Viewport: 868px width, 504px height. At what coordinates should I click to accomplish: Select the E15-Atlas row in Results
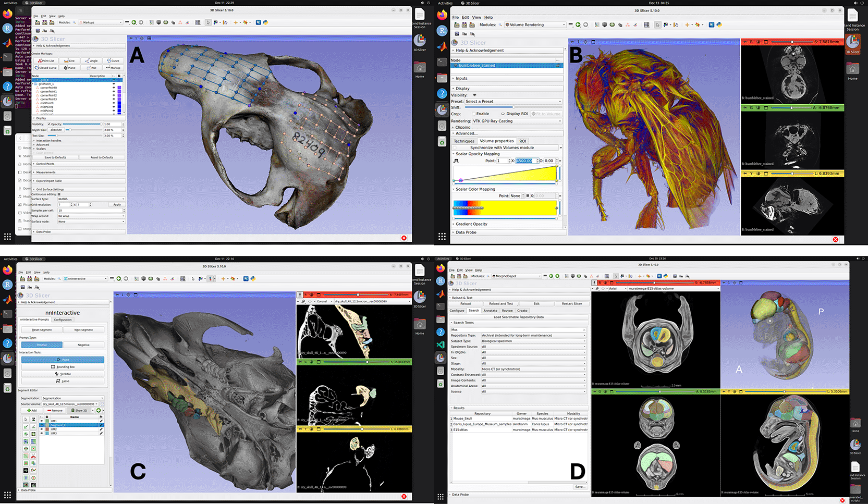(460, 430)
